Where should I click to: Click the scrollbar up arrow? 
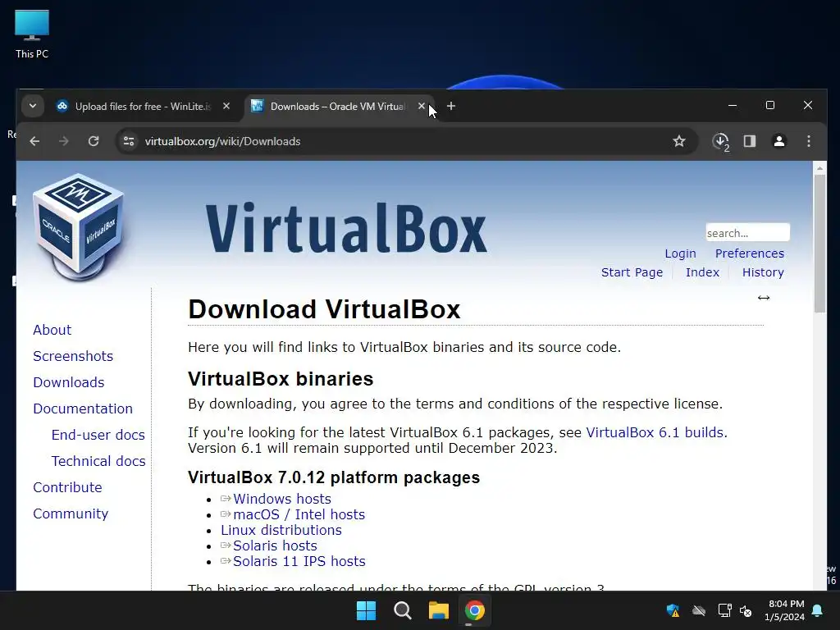819,168
